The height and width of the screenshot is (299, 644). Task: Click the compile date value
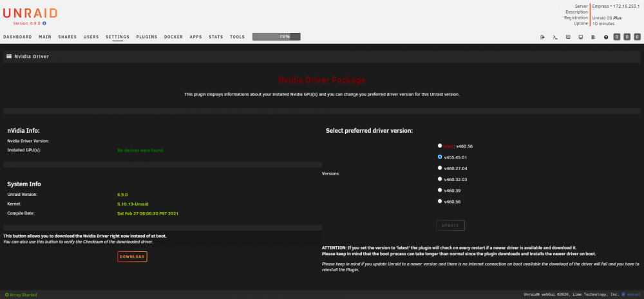pyautogui.click(x=148, y=213)
